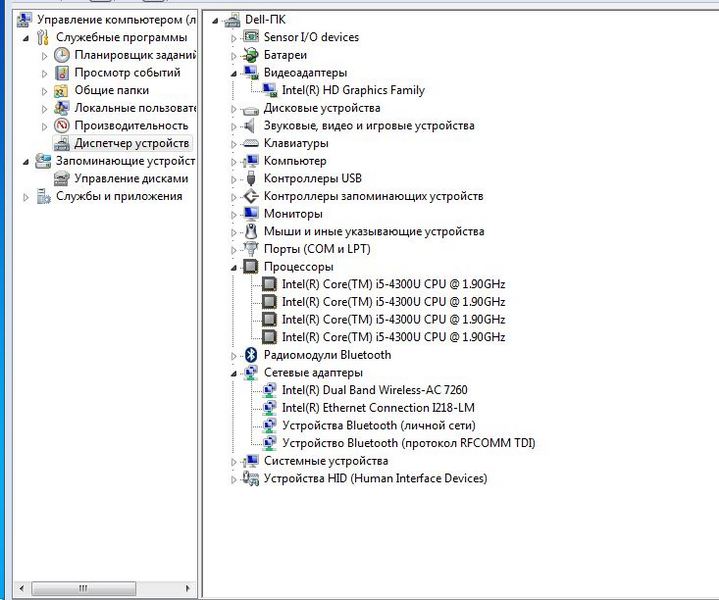Click the Производительность icon in left pane
This screenshot has width=719, height=600.
point(62,126)
